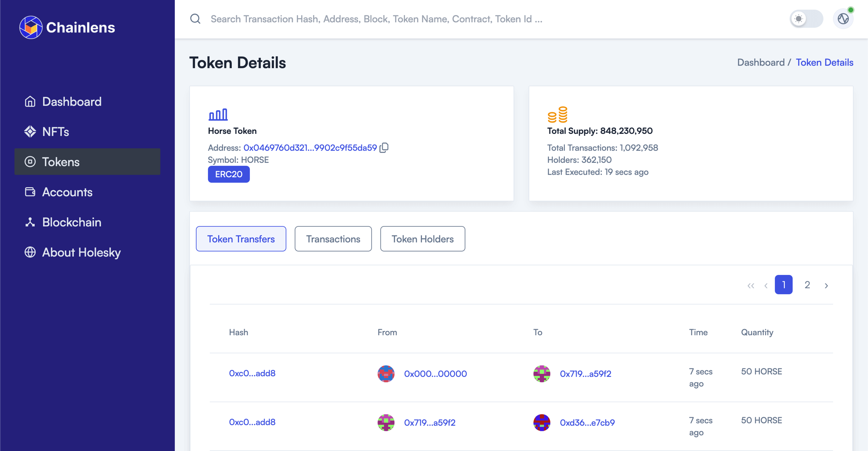868x451 pixels.
Task: Click the transaction search input field
Action: click(377, 19)
